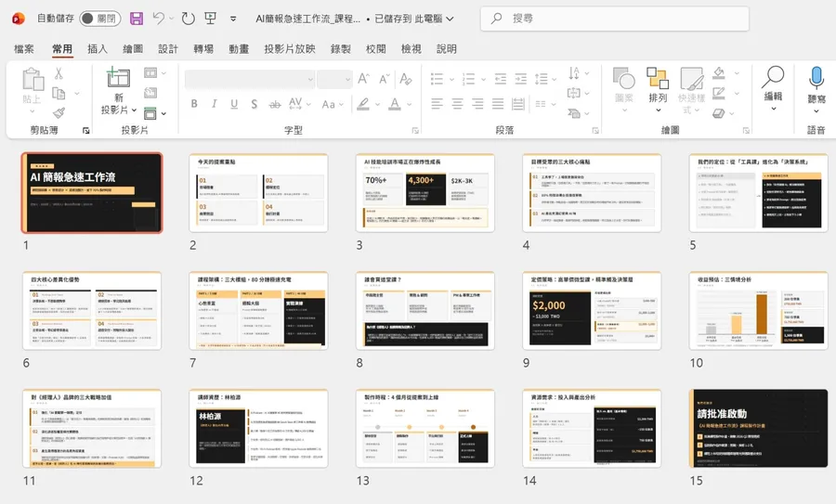Switch to the Transitions (轉場) tab
Viewport: 836px width, 504px height.
[x=203, y=49]
